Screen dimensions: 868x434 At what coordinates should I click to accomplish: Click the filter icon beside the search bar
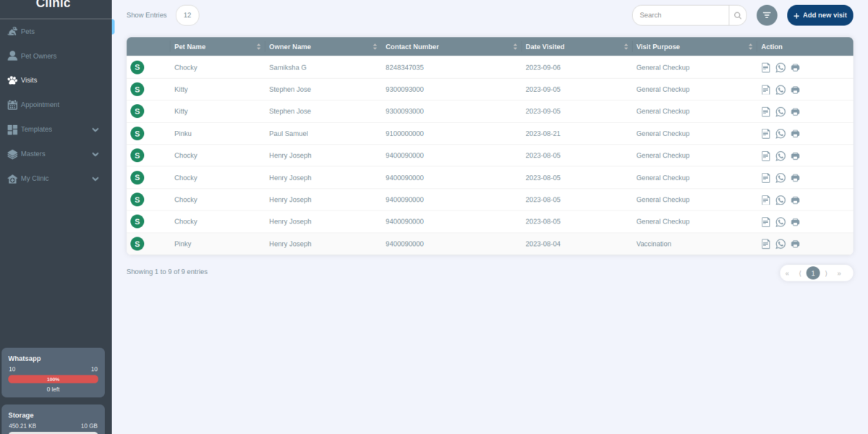coord(766,14)
